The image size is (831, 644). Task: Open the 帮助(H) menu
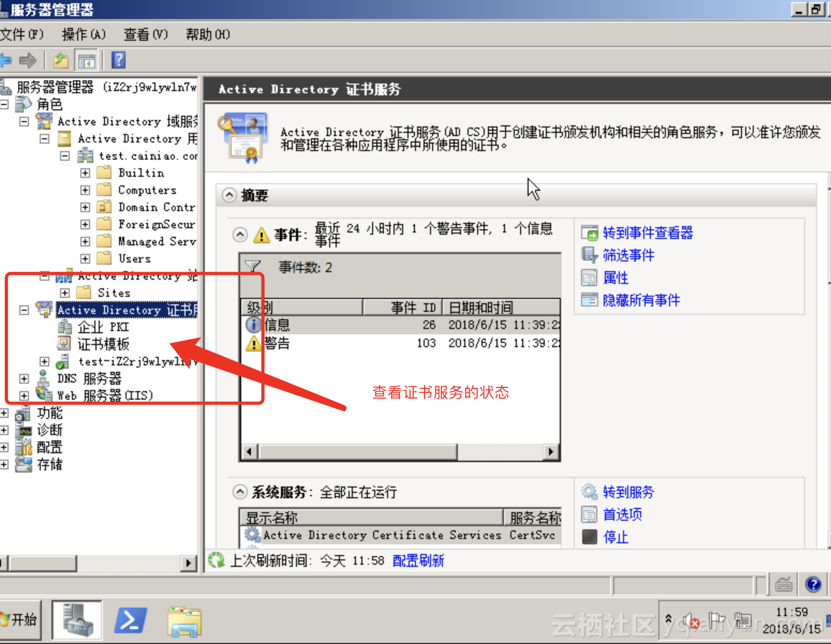click(x=208, y=35)
